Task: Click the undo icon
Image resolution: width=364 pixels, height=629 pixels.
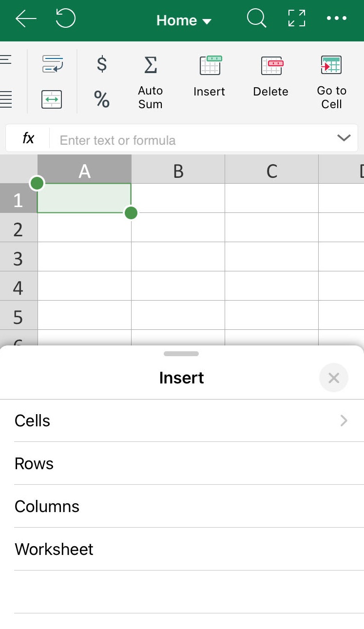Action: pyautogui.click(x=65, y=19)
